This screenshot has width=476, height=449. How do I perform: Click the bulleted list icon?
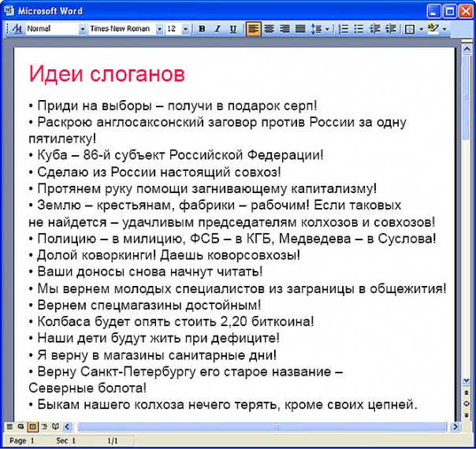click(x=359, y=29)
